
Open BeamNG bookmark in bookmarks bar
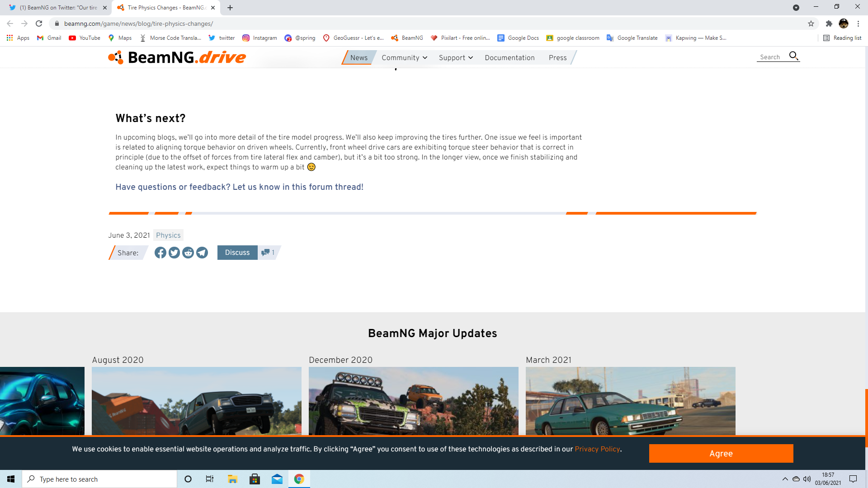coord(407,38)
